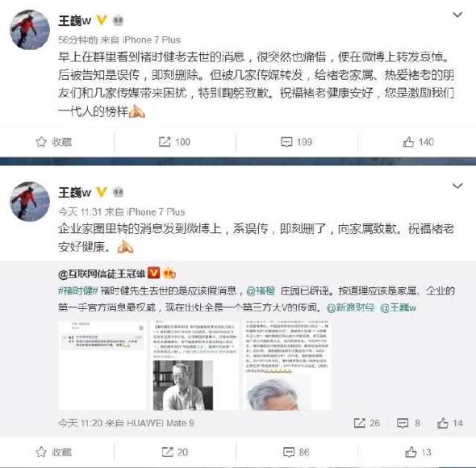Image resolution: width=476 pixels, height=468 pixels.
Task: Repost the first post showing 100 shares
Action: 174,142
